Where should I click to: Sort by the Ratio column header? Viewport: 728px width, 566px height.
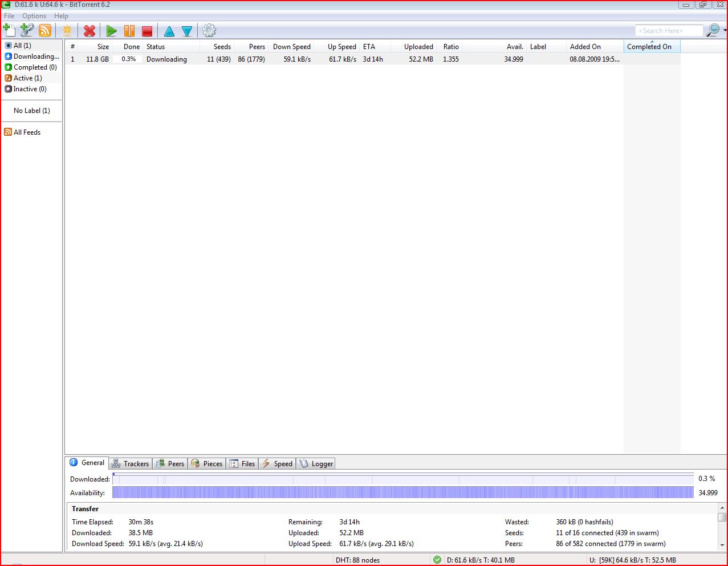click(450, 47)
